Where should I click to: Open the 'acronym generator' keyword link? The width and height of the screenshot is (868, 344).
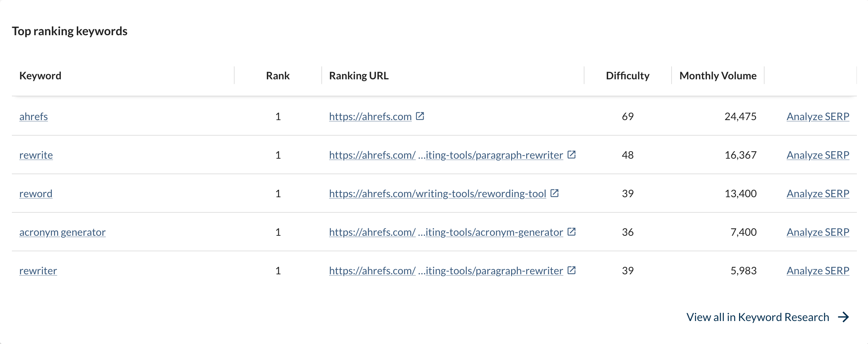point(62,232)
